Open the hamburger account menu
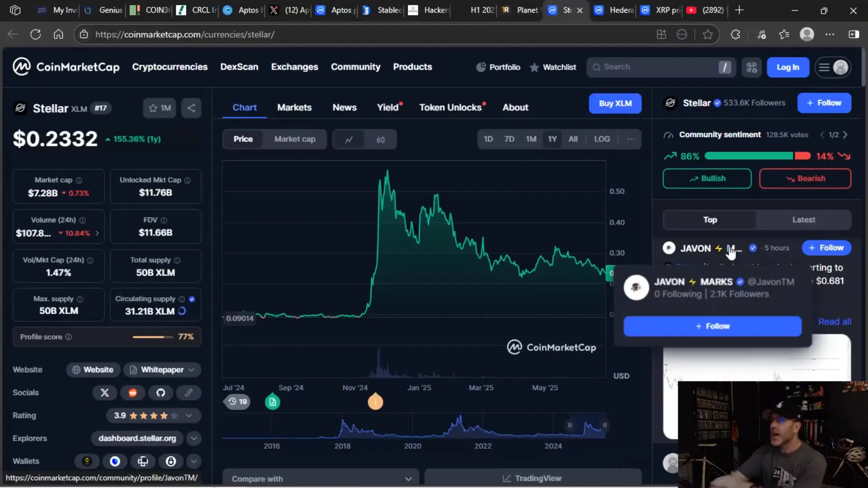The width and height of the screenshot is (868, 488). (x=833, y=67)
